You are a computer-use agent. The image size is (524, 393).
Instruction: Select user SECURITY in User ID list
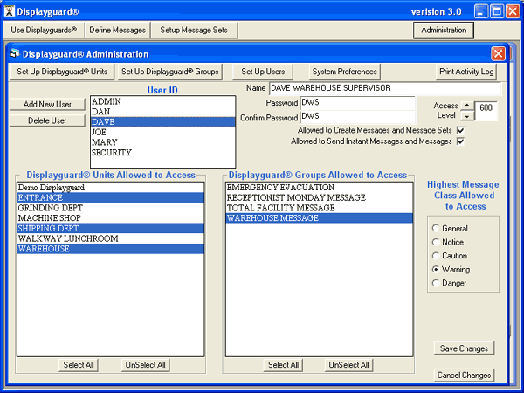coord(163,152)
